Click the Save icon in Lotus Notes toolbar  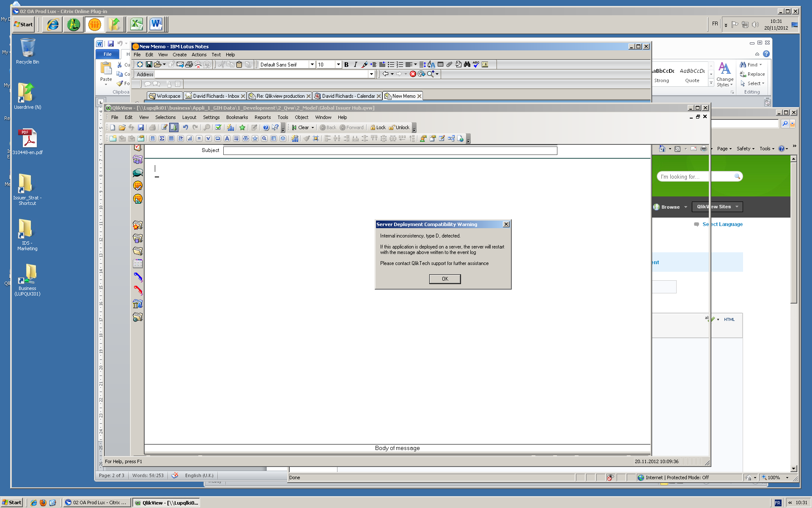pos(149,64)
